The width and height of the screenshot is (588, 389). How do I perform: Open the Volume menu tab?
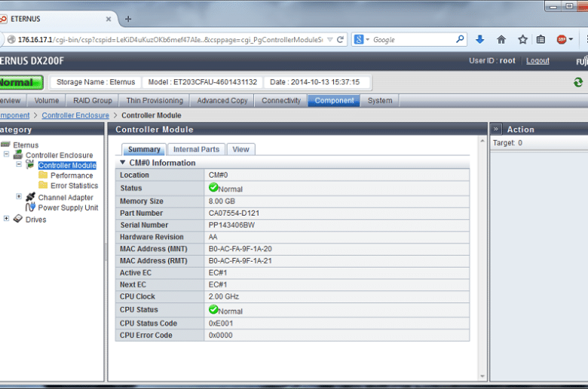[x=47, y=100]
